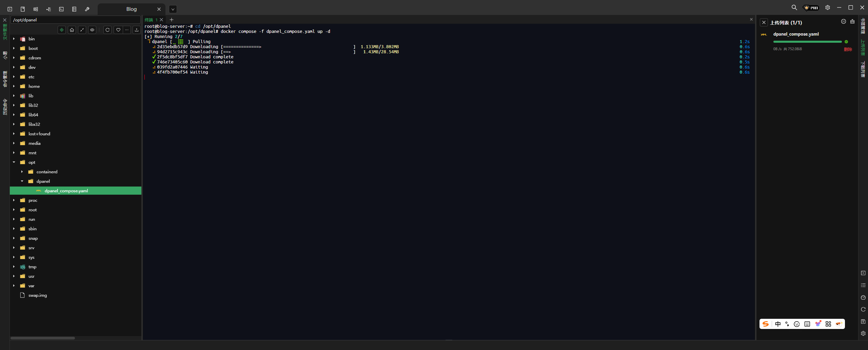Click the locate current directory target icon
Image resolution: width=868 pixels, height=350 pixels.
click(x=62, y=30)
